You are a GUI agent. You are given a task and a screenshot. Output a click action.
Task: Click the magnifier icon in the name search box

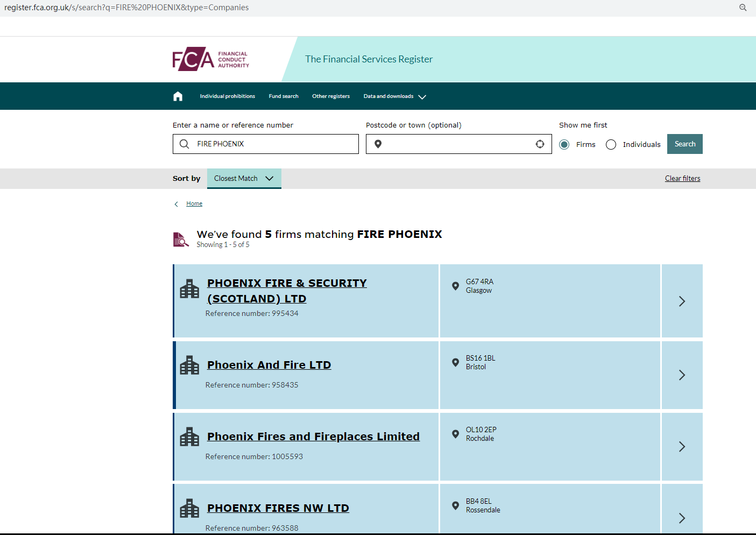(x=184, y=144)
